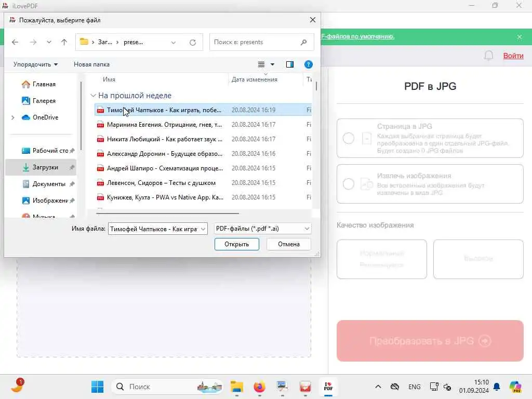
Task: Open Copilot from the taskbar
Action: [x=515, y=387]
